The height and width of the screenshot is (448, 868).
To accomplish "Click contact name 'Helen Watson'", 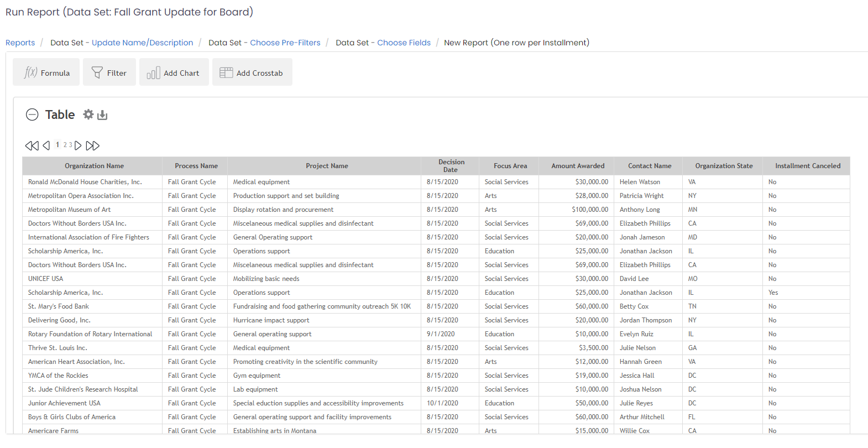I will point(648,182).
